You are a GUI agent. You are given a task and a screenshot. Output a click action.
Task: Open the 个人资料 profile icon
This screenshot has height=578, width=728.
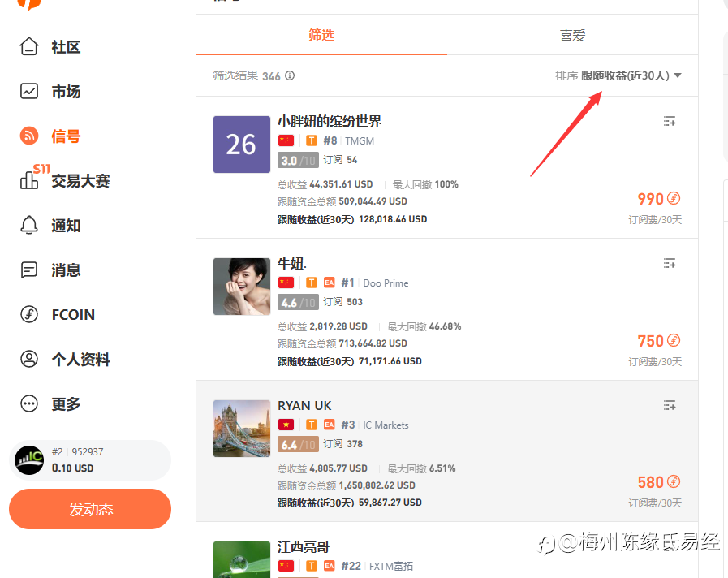[x=28, y=359]
